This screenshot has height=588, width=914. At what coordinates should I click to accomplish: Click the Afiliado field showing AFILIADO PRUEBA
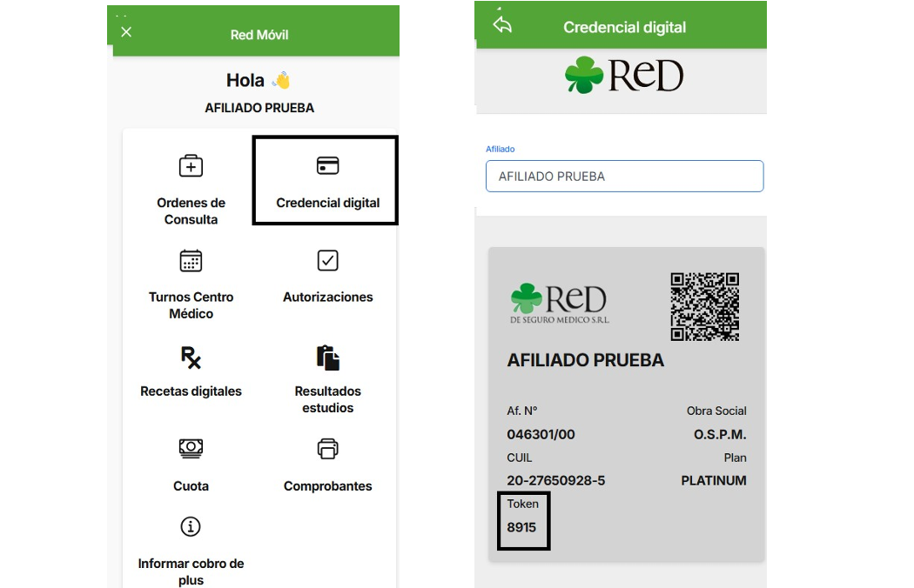point(624,176)
